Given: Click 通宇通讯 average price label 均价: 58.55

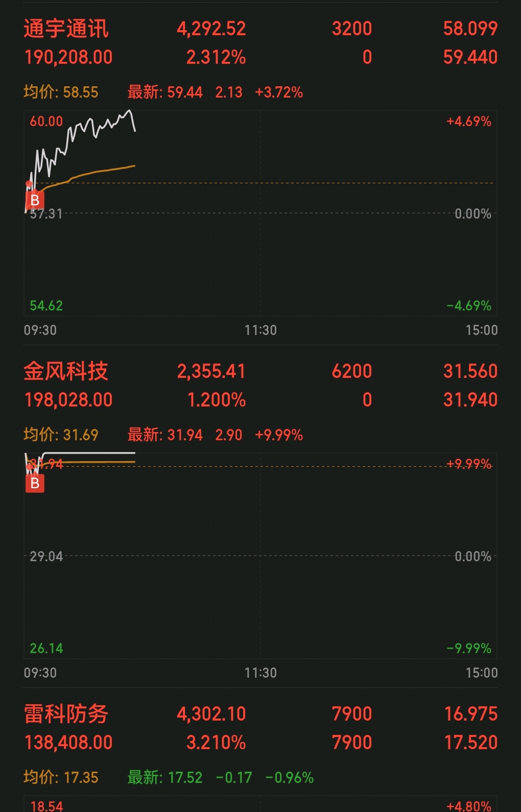Looking at the screenshot, I should pyautogui.click(x=61, y=92).
